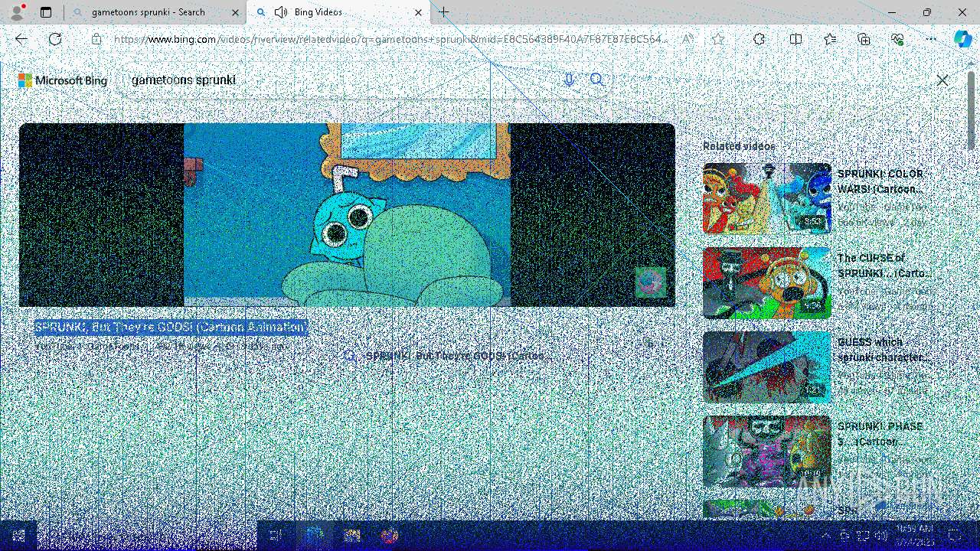
Task: Select the Bing Videos tab
Action: click(x=338, y=12)
